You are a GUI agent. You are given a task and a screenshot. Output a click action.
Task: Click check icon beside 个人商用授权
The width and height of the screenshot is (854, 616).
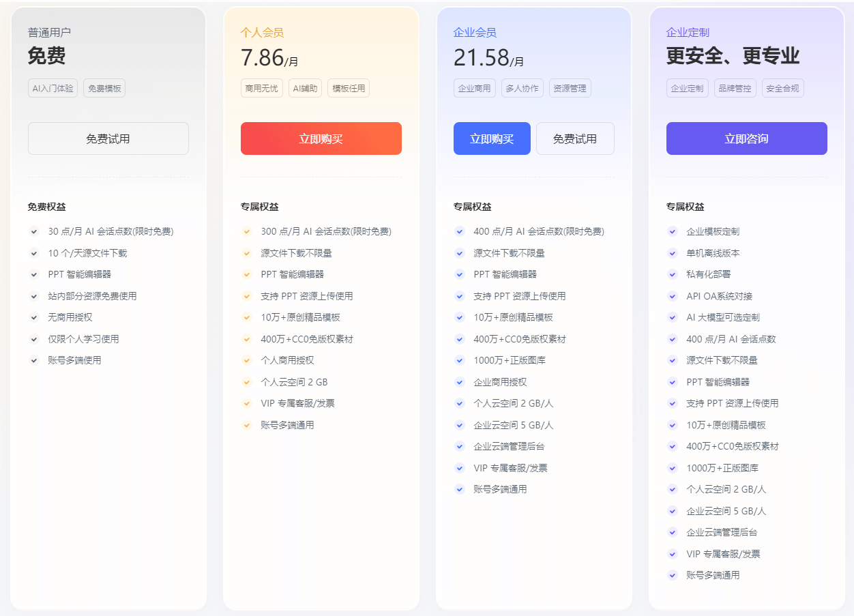pyautogui.click(x=247, y=360)
